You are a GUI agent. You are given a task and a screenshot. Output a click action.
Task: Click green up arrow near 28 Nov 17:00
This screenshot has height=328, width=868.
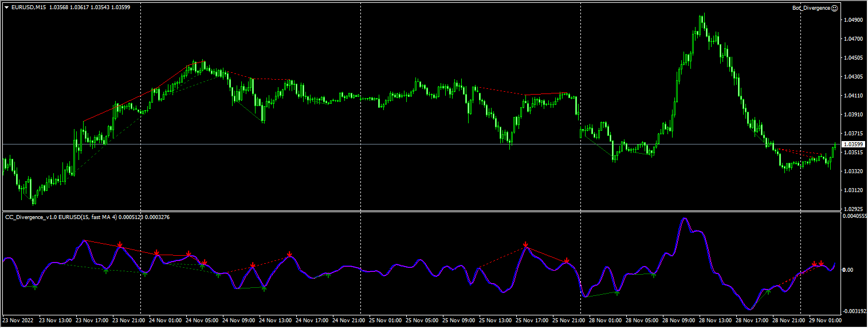pyautogui.click(x=768, y=291)
